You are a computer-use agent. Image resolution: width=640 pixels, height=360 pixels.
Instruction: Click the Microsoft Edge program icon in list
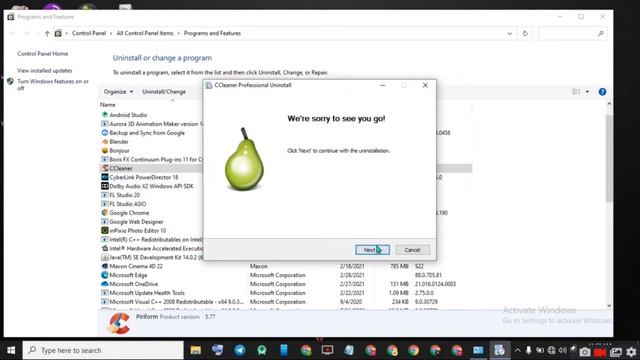[104, 275]
